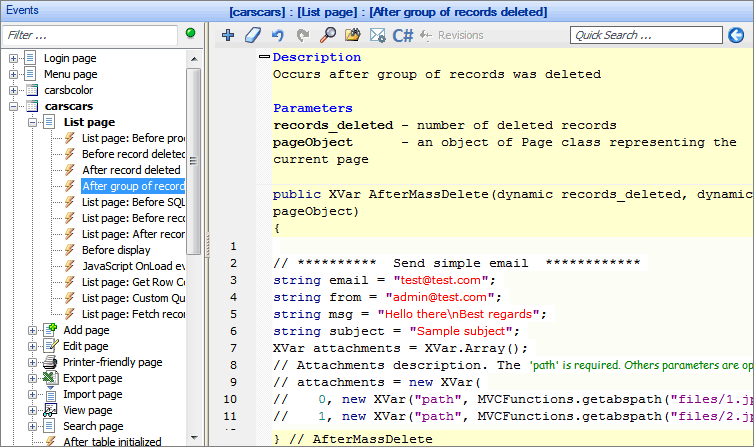Click the C# language icon

click(x=403, y=35)
